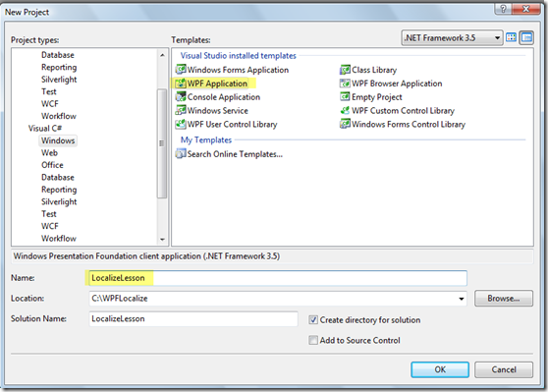548x392 pixels.
Task: Toggle Create directory for solution checkbox
Action: [313, 319]
